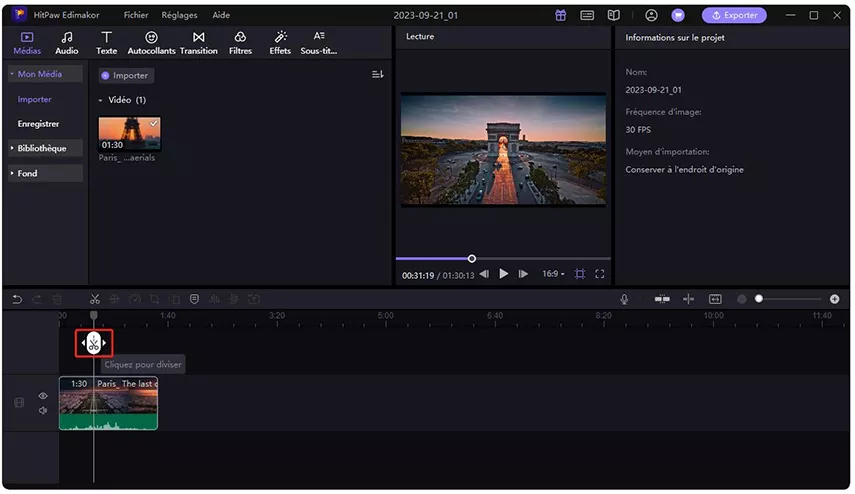Collapse the Mon Média section
This screenshot has height=494, width=855.
point(45,74)
